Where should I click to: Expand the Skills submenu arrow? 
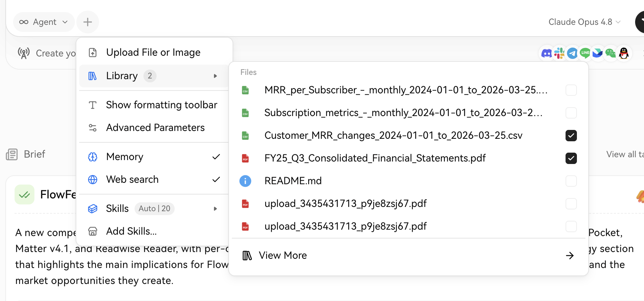[215, 209]
